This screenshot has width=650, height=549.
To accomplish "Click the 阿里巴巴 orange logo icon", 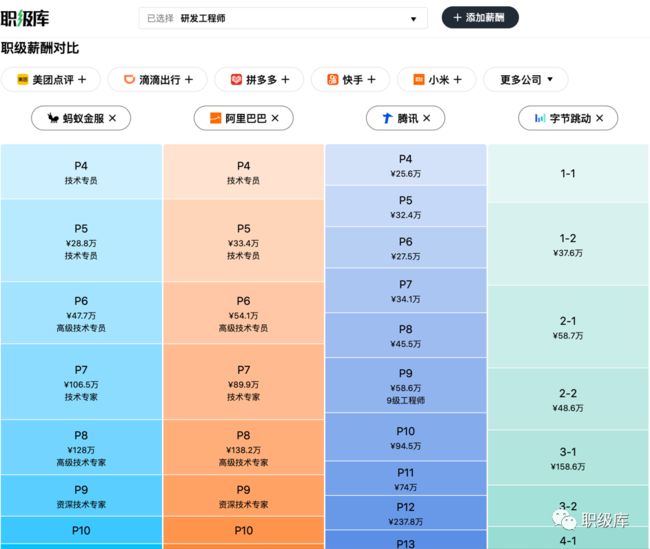I will pos(216,118).
